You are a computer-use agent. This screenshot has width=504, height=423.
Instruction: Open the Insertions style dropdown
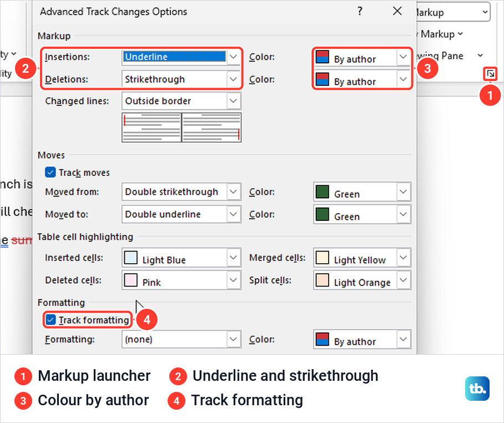click(x=233, y=57)
